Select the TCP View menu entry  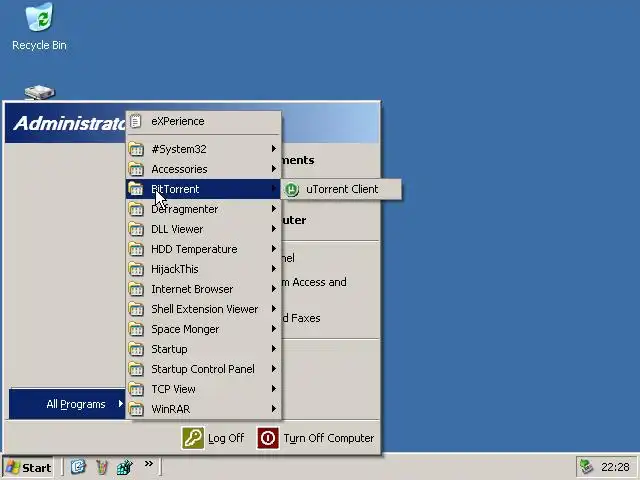click(x=203, y=389)
